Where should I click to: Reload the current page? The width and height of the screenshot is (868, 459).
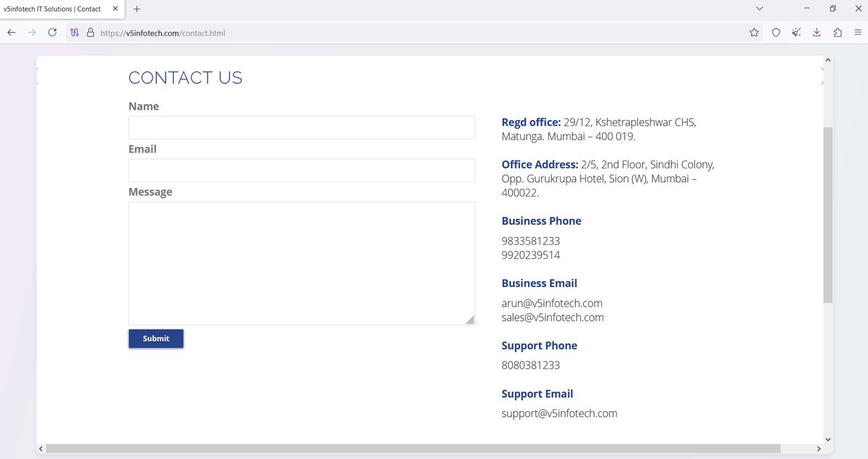[52, 33]
